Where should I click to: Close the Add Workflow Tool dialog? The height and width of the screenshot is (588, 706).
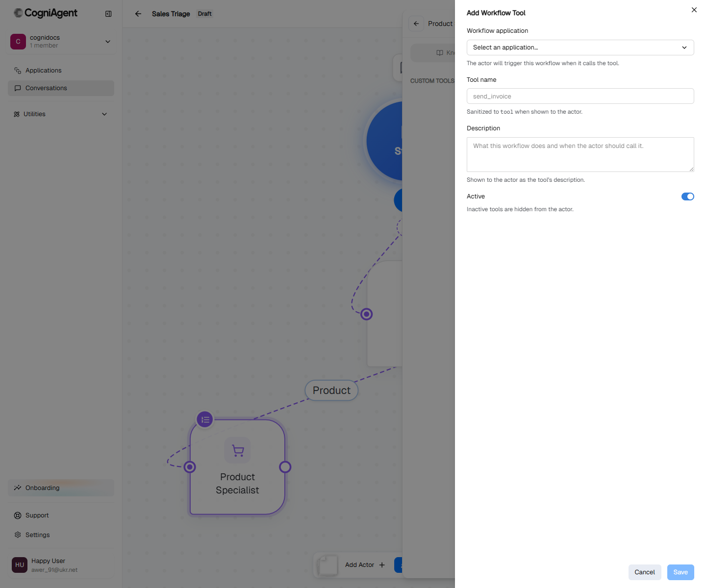click(694, 10)
